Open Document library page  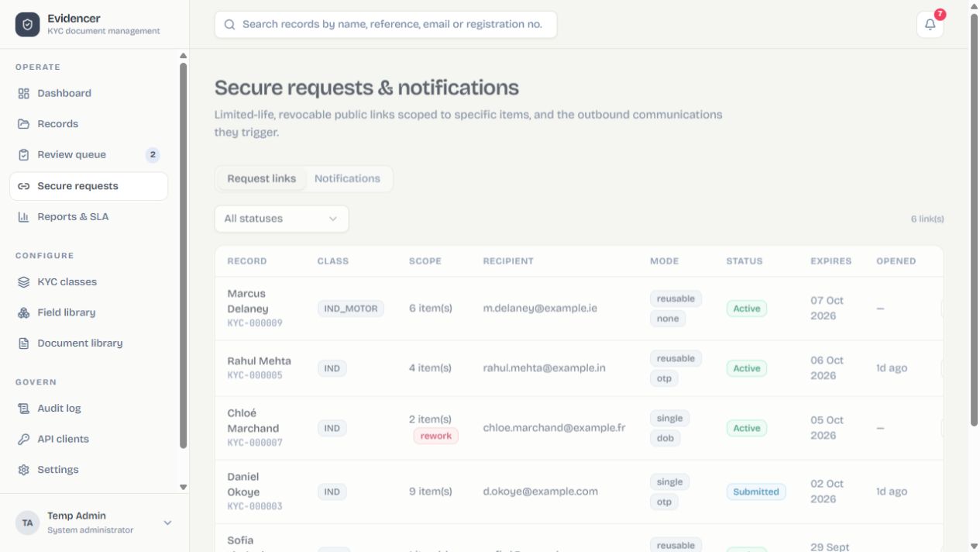click(x=88, y=343)
